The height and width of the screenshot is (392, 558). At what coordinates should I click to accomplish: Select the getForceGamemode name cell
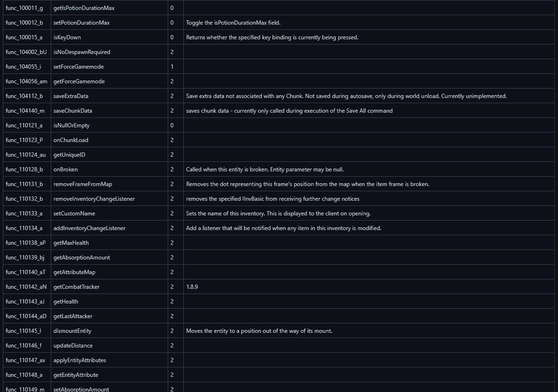79,81
